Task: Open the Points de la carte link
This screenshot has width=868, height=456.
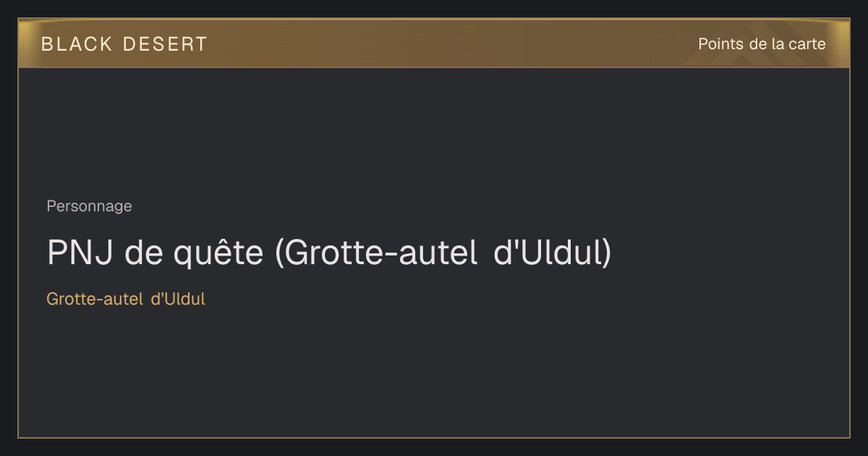Action: tap(762, 44)
